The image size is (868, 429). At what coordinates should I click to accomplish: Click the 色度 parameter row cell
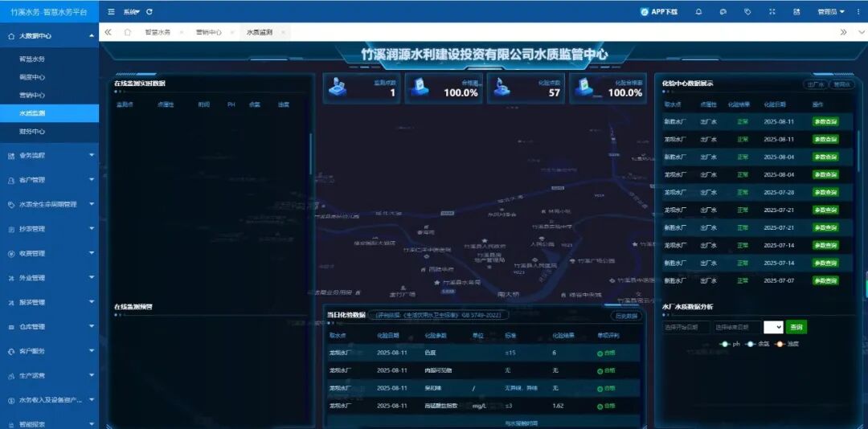coord(430,353)
